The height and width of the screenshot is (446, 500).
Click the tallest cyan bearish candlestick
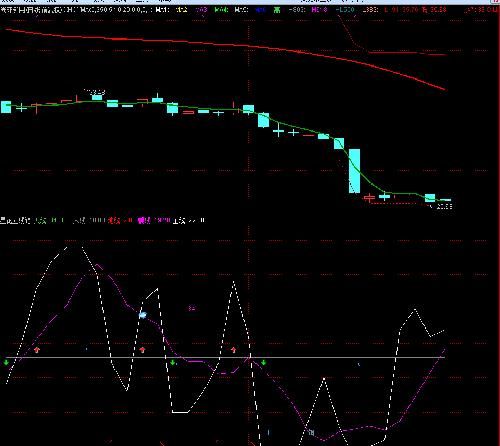point(354,171)
